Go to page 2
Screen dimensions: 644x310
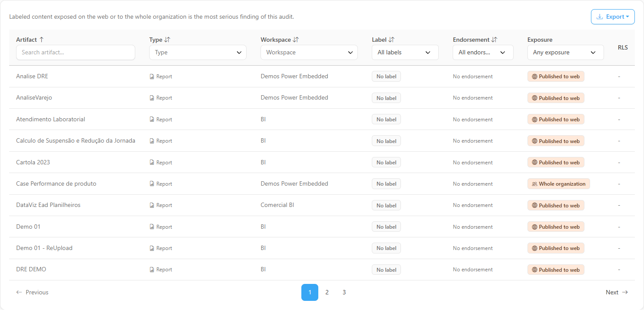click(327, 293)
